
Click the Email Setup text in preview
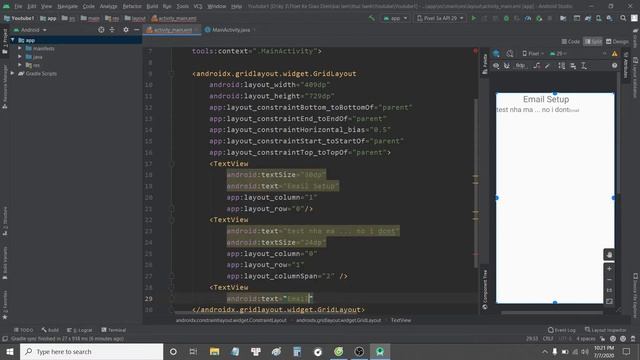546,99
